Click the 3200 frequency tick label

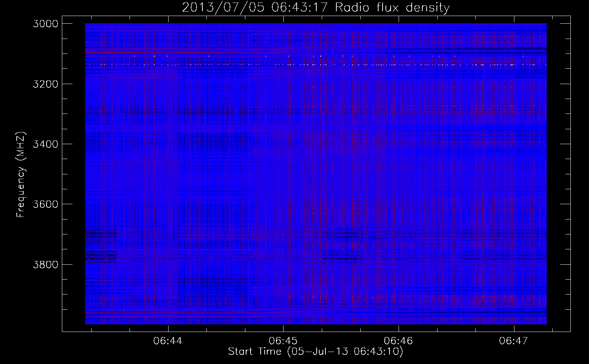pyautogui.click(x=46, y=84)
